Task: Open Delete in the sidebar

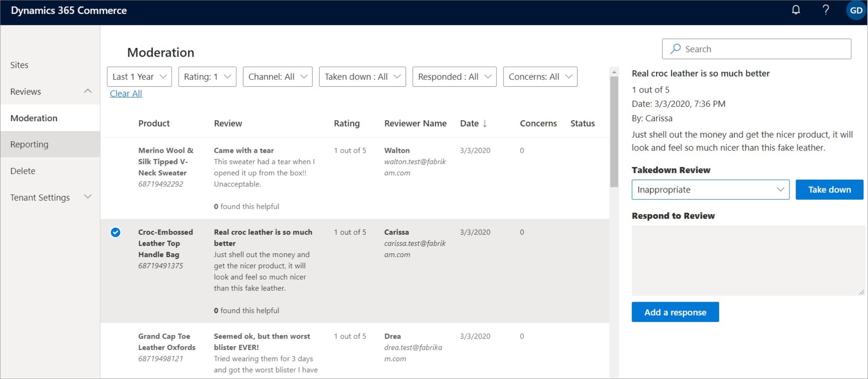Action: coord(23,171)
